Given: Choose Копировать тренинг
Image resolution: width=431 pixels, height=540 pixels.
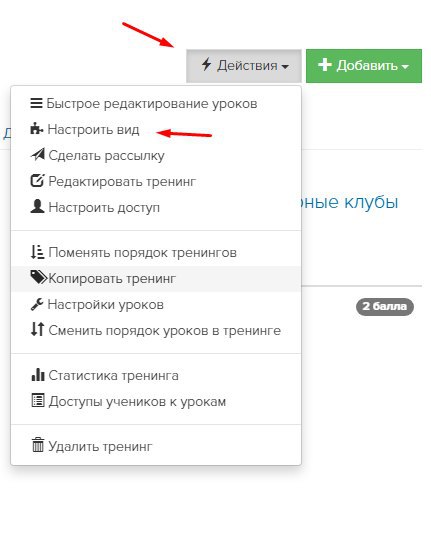Looking at the screenshot, I should (156, 279).
